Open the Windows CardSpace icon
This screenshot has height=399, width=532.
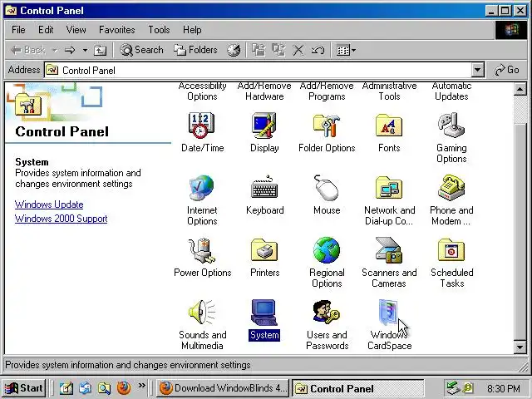point(388,313)
